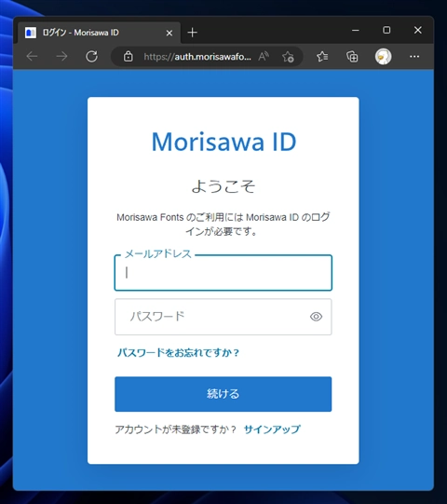The image size is (447, 504).
Task: Open the browser profile avatar
Action: [383, 57]
